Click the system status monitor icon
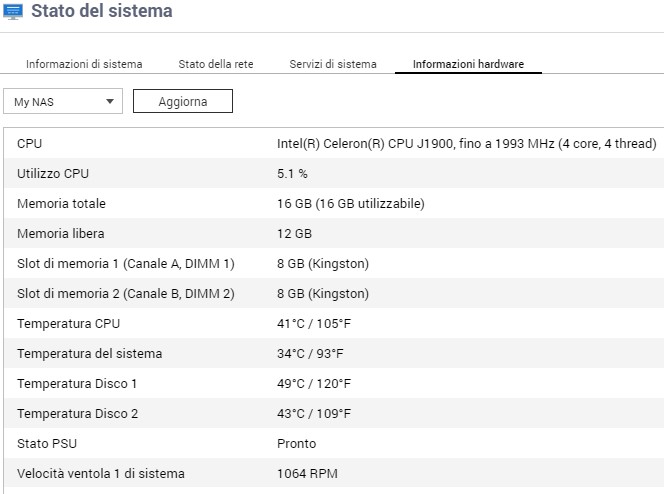 point(13,12)
